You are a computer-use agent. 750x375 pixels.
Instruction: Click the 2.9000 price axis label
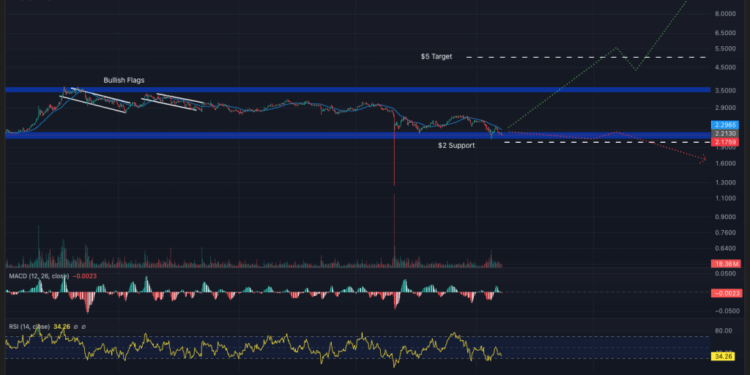[726, 108]
